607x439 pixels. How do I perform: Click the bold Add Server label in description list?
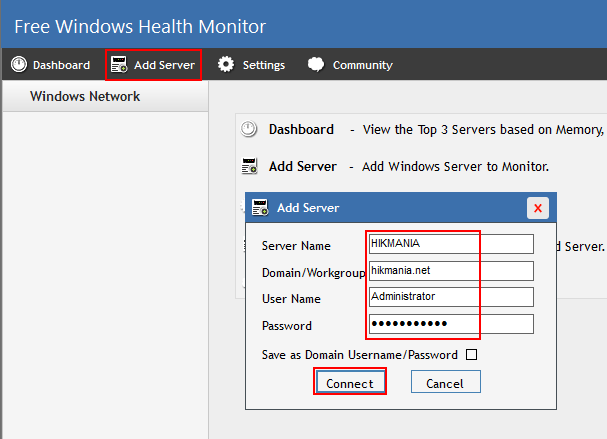click(303, 167)
